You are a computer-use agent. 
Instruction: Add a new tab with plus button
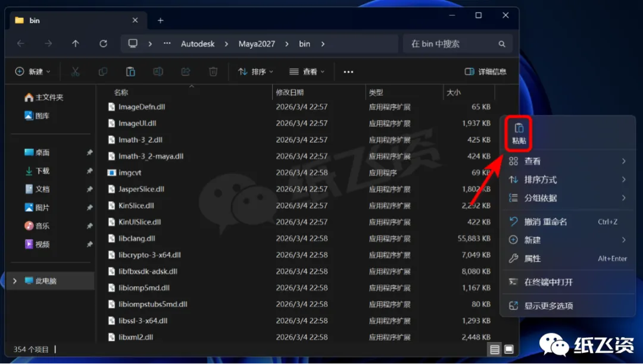(160, 20)
